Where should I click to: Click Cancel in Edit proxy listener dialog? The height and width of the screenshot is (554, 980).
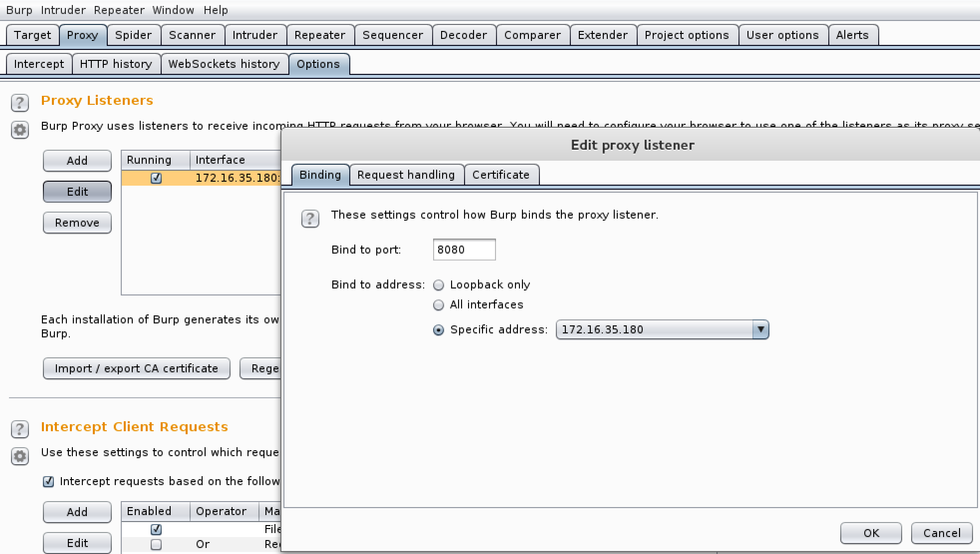coord(942,533)
